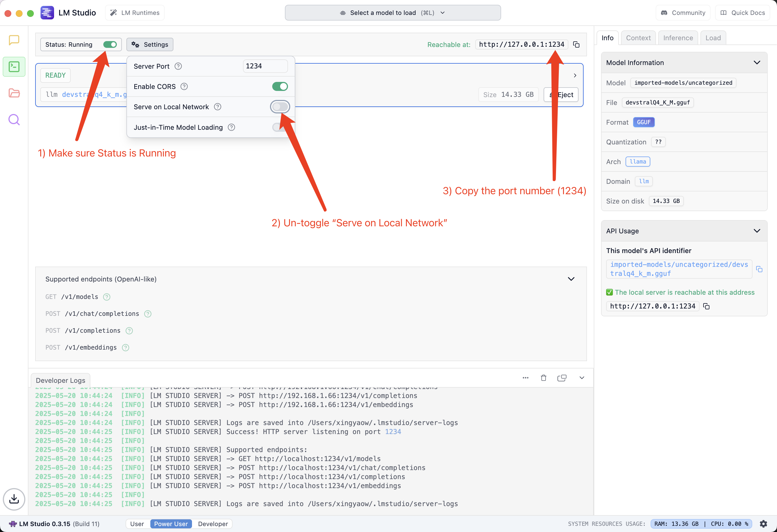Open help for GET /v1/models
The width and height of the screenshot is (777, 532).
pos(107,297)
